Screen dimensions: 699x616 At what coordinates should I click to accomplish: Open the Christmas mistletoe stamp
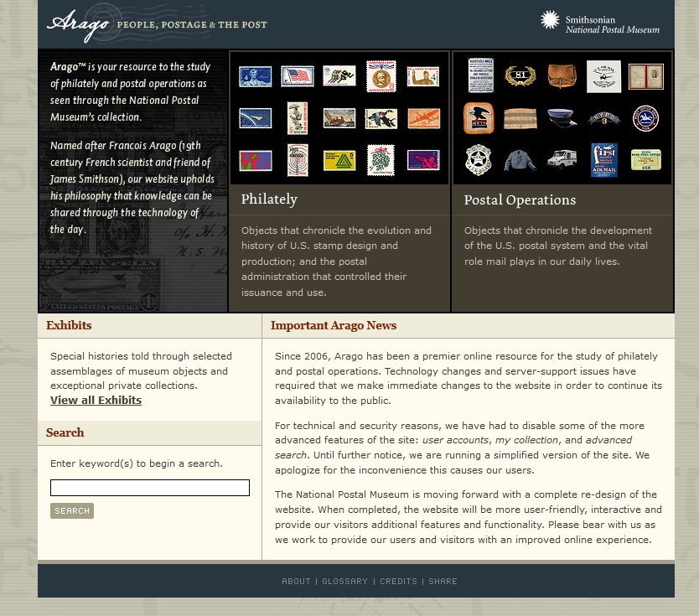tap(381, 160)
